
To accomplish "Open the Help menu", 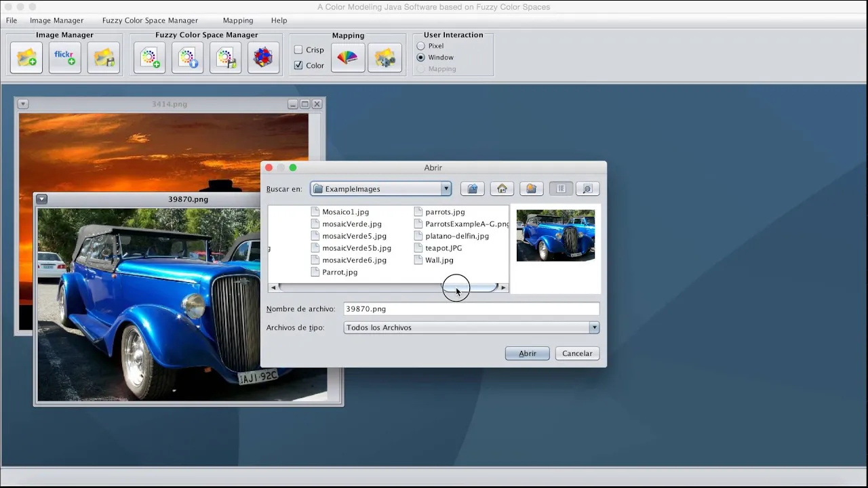I will point(279,20).
